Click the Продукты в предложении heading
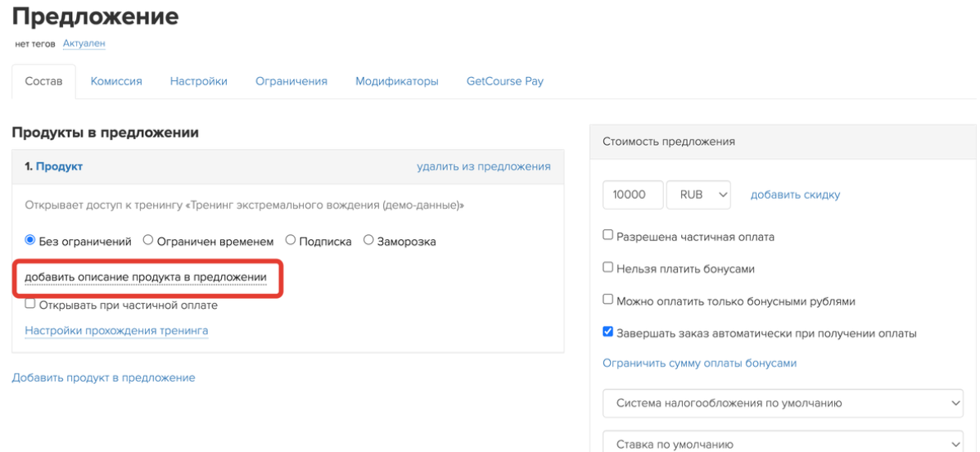Viewport: 980px width, 452px height. tap(105, 133)
